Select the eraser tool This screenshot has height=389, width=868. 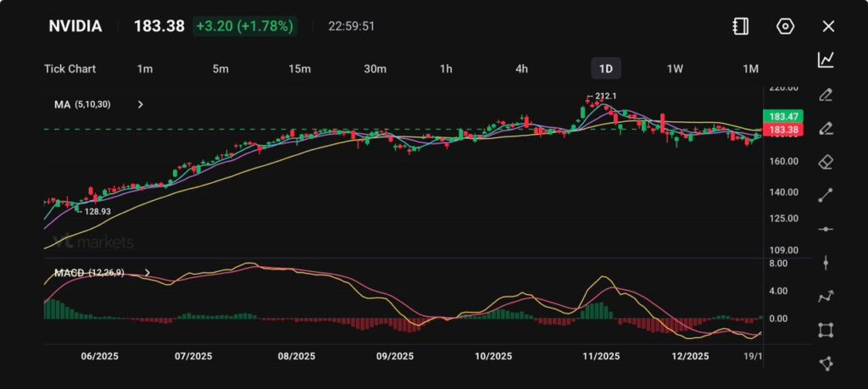click(826, 161)
